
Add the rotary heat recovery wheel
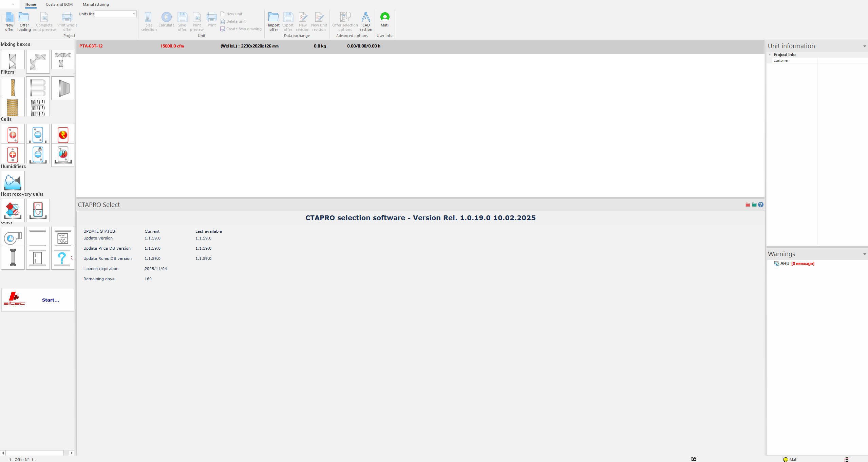[38, 210]
